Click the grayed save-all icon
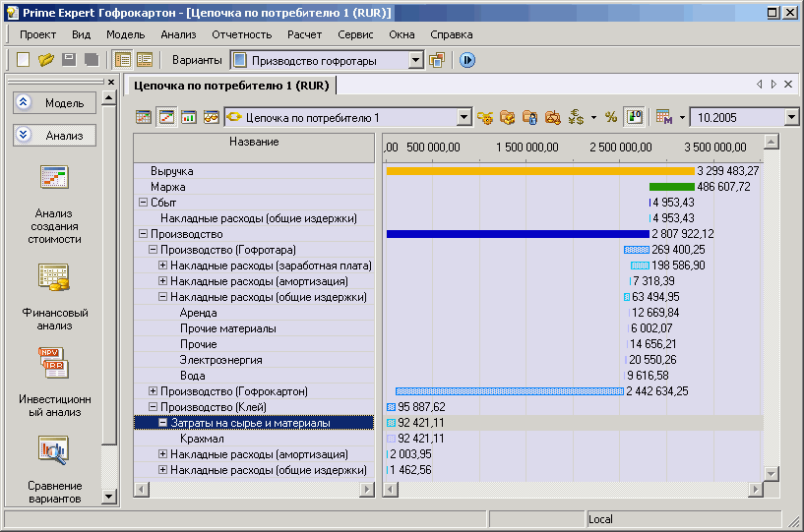 coord(92,60)
